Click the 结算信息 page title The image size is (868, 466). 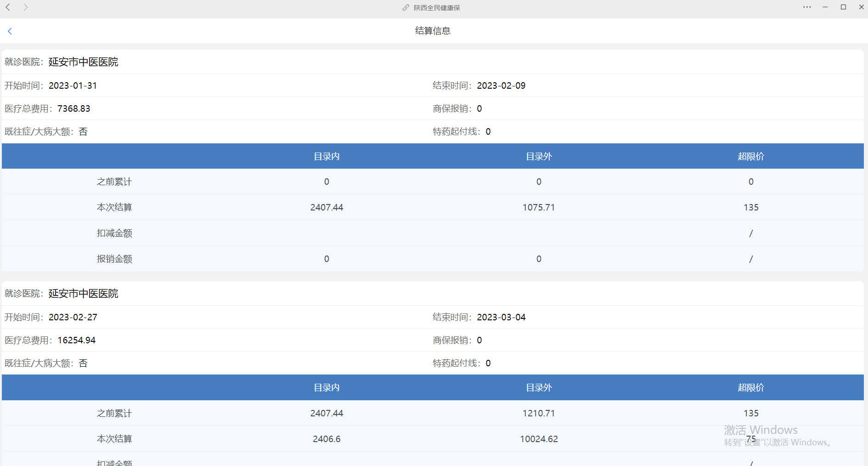(433, 31)
